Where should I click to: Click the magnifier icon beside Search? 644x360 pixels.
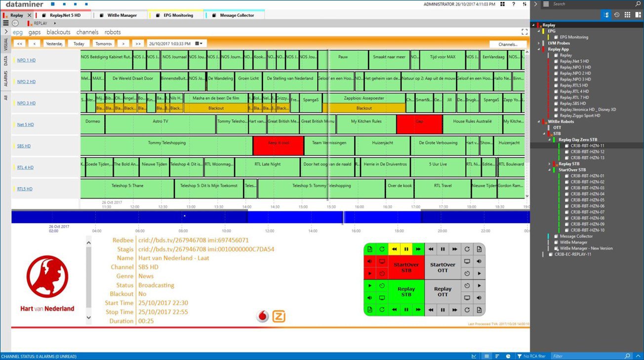pyautogui.click(x=638, y=4)
